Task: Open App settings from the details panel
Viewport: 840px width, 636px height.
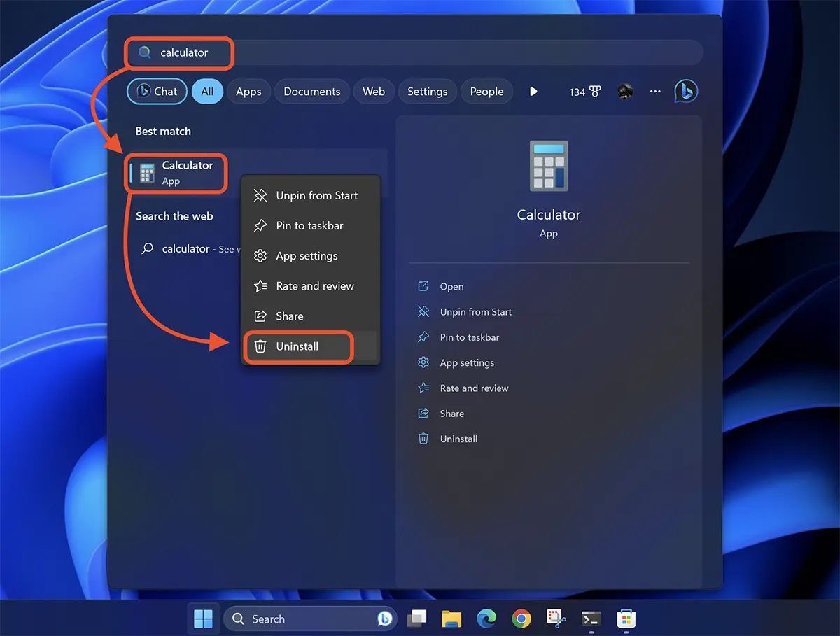Action: 456,362
